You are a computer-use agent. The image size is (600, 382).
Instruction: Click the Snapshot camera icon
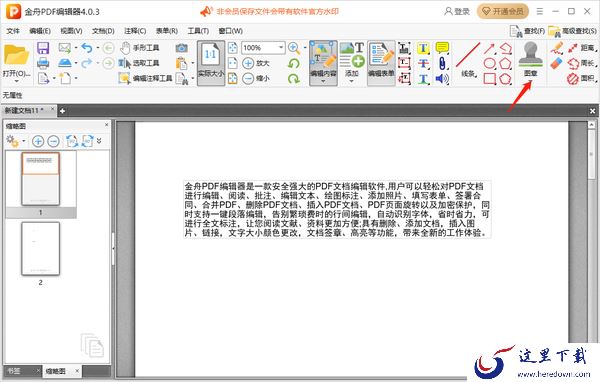click(181, 48)
